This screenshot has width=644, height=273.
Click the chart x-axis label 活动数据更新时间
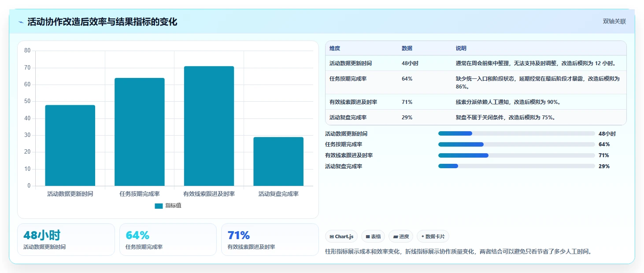click(x=70, y=194)
